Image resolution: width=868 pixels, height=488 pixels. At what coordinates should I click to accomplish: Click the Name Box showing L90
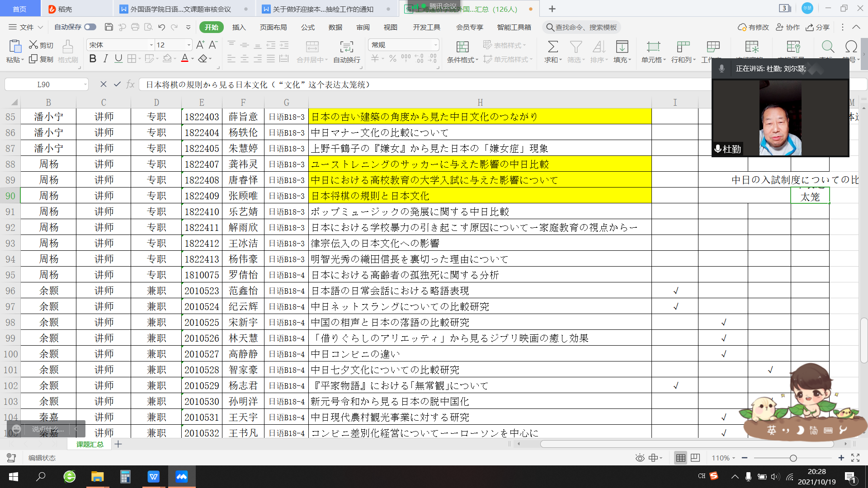pyautogui.click(x=43, y=84)
